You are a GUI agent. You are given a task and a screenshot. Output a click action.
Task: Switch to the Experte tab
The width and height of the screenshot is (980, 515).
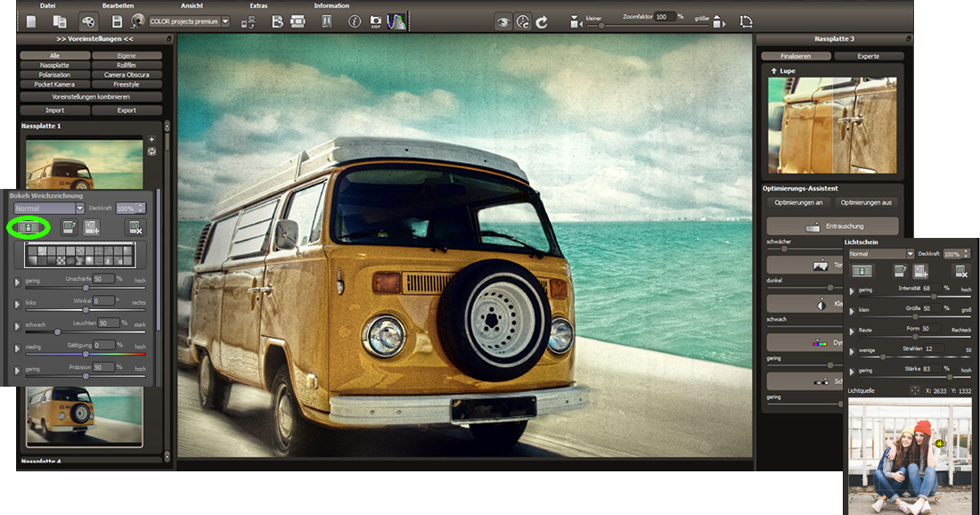(868, 56)
